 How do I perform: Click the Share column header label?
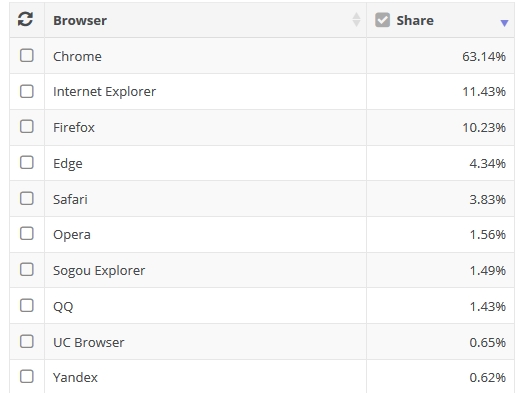pyautogui.click(x=415, y=20)
